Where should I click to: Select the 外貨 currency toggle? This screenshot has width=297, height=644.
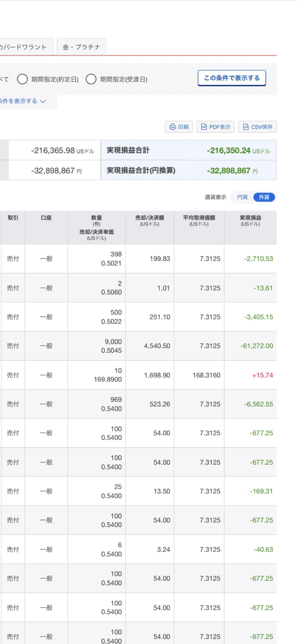264,197
